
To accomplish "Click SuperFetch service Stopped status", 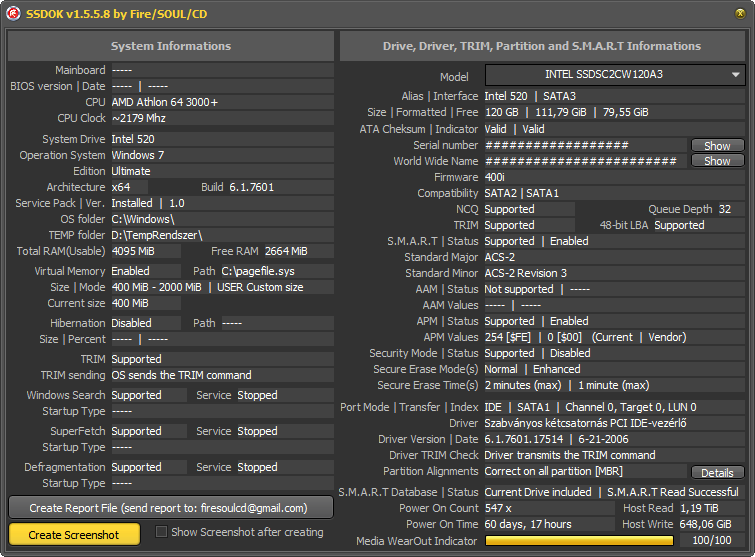I will (257, 431).
